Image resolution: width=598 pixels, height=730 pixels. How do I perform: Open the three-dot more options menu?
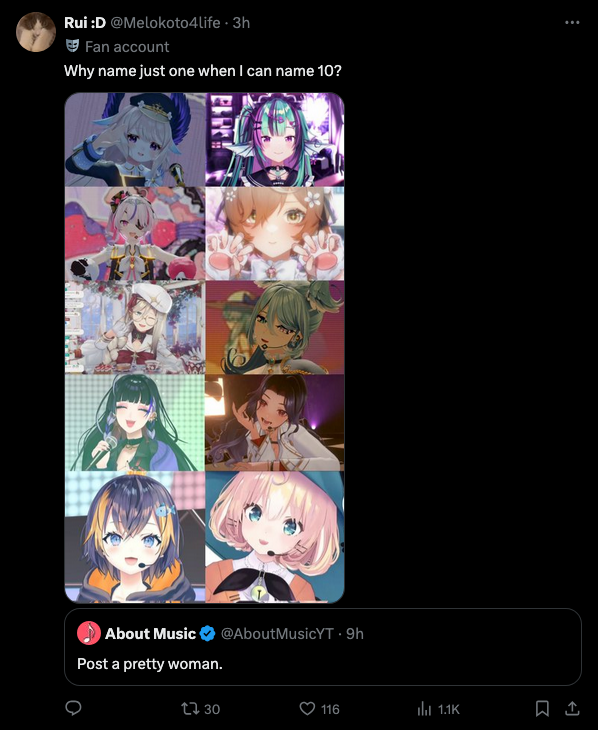[572, 22]
